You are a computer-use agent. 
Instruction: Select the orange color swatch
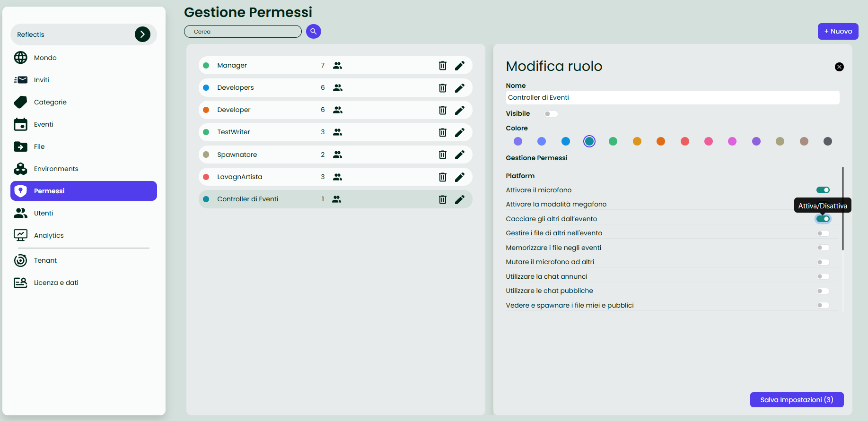click(x=661, y=141)
